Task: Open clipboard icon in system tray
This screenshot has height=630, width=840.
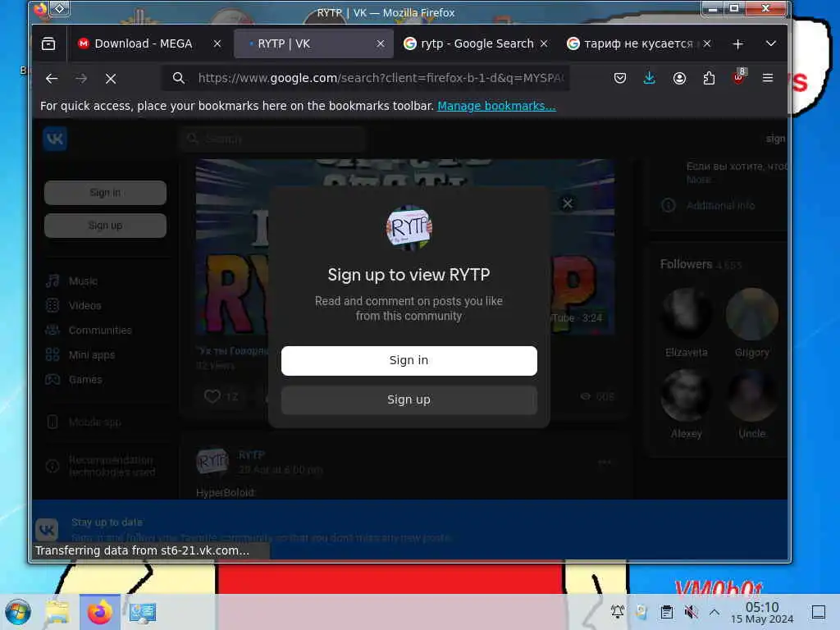Action: click(x=666, y=612)
